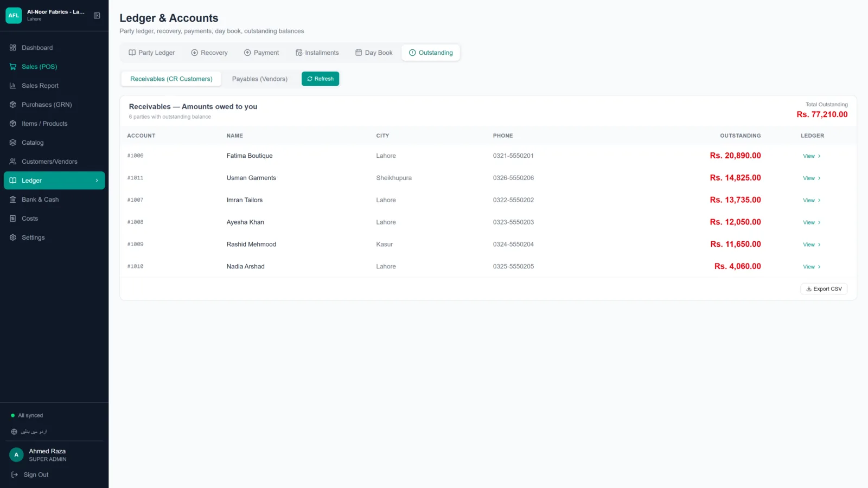The width and height of the screenshot is (868, 488).
Task: Go to Sales Report chart icon
Action: click(x=13, y=86)
